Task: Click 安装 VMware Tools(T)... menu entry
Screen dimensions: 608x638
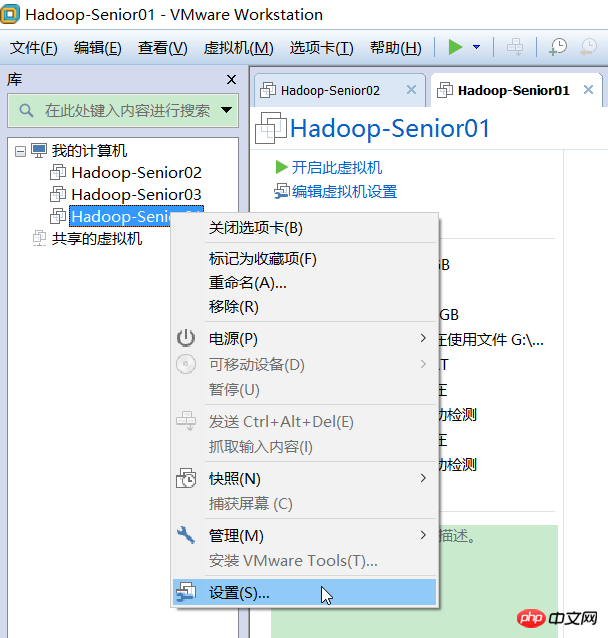Action: click(304, 561)
